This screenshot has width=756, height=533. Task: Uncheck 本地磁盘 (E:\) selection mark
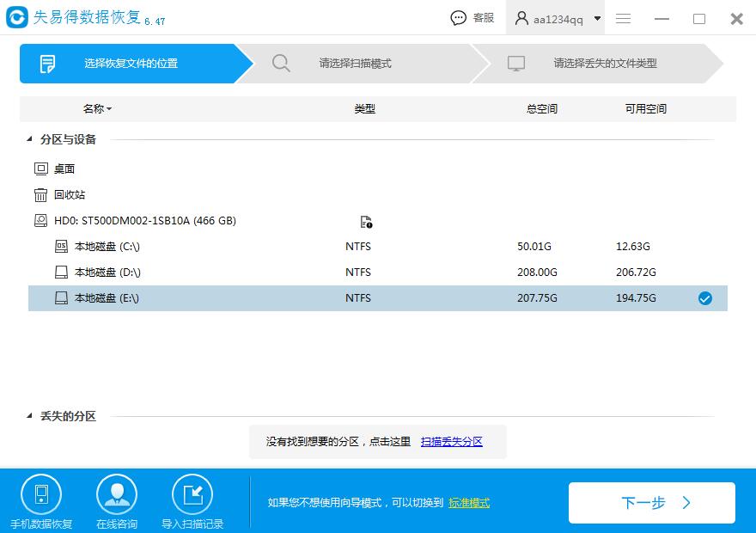tap(705, 298)
